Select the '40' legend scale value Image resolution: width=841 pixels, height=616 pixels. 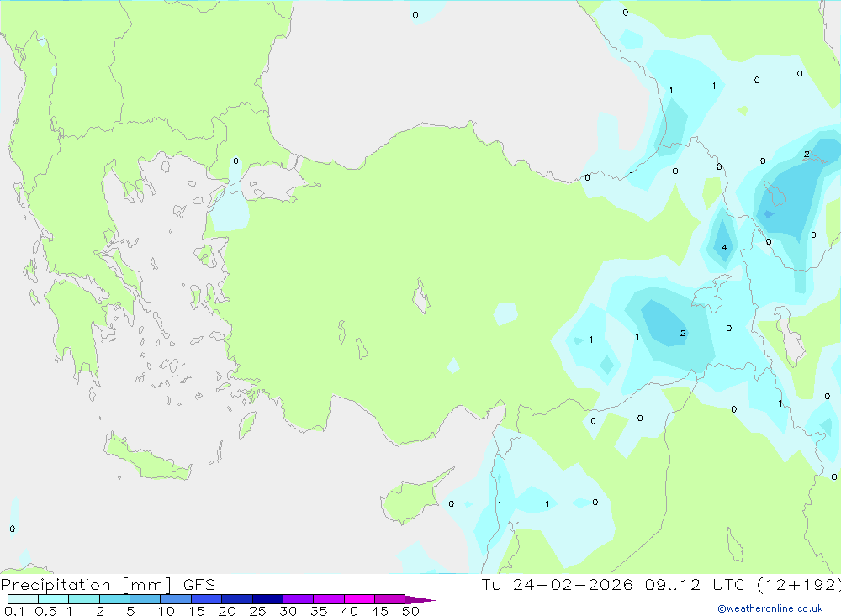pyautogui.click(x=349, y=611)
